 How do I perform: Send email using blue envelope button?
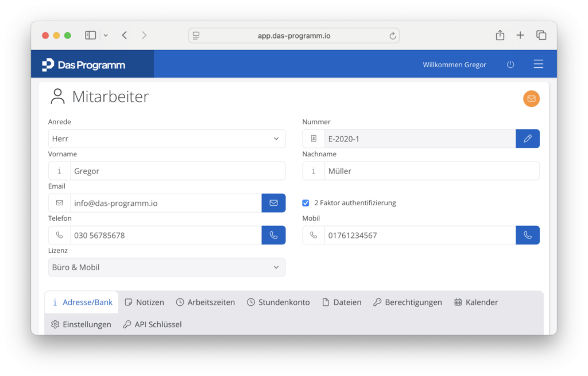(x=273, y=203)
